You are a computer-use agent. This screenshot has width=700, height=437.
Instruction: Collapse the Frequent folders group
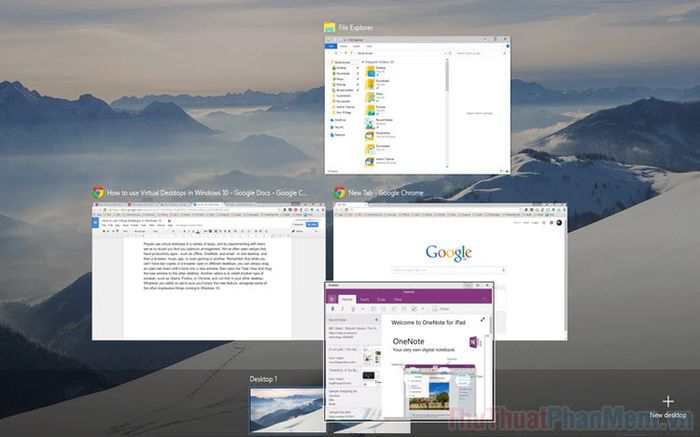[362, 62]
